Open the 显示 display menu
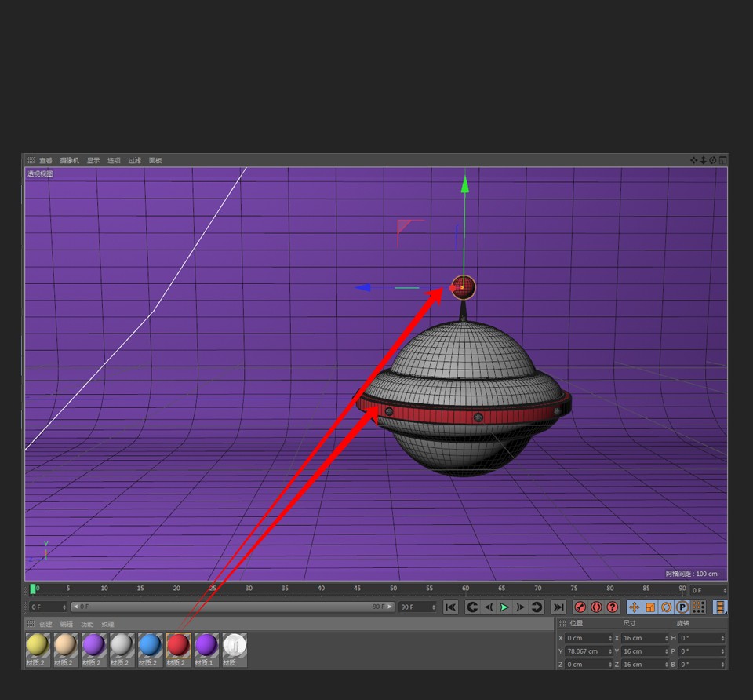 tap(93, 160)
